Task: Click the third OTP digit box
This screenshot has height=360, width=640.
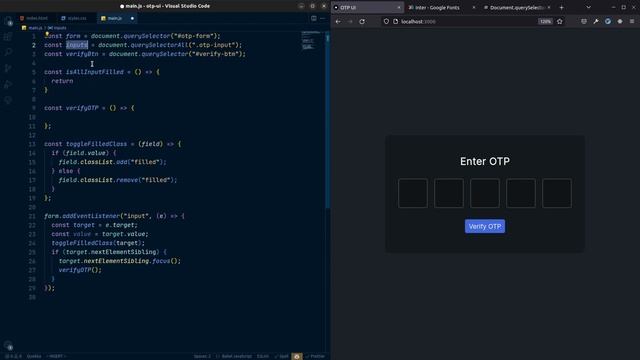Action: (x=484, y=193)
